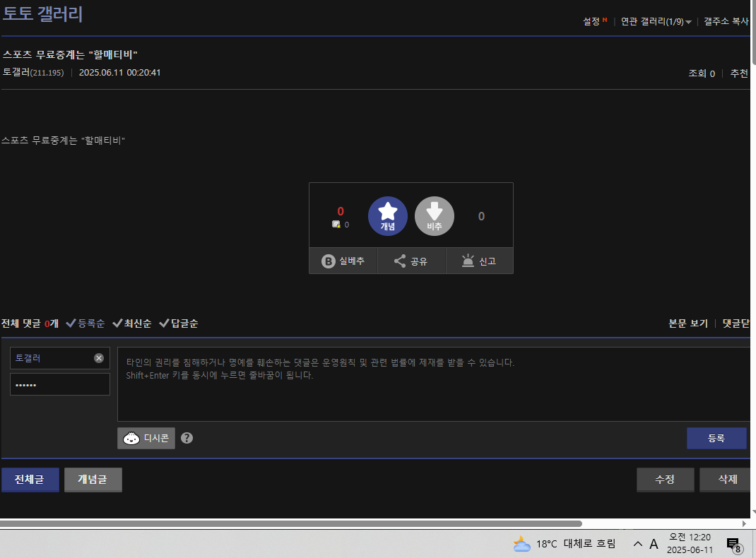The height and width of the screenshot is (558, 756).
Task: Switch to the 전체글 list tab
Action: (30, 480)
